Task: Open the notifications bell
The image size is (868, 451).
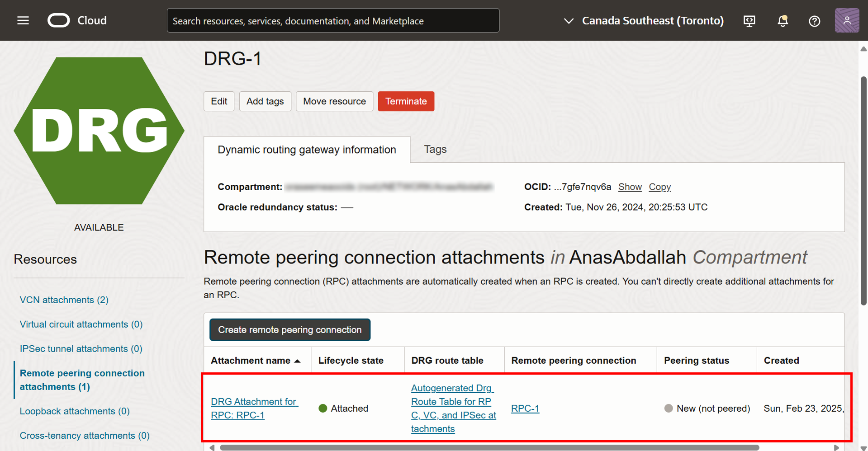Action: pyautogui.click(x=783, y=21)
